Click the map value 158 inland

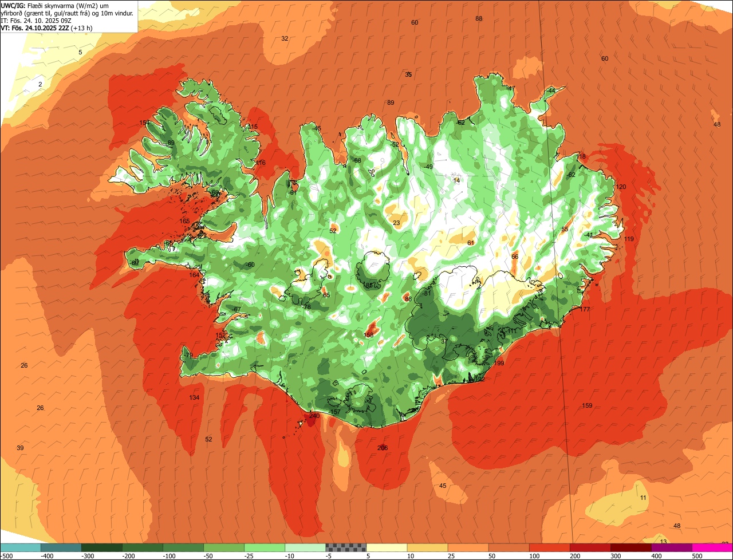(368, 335)
